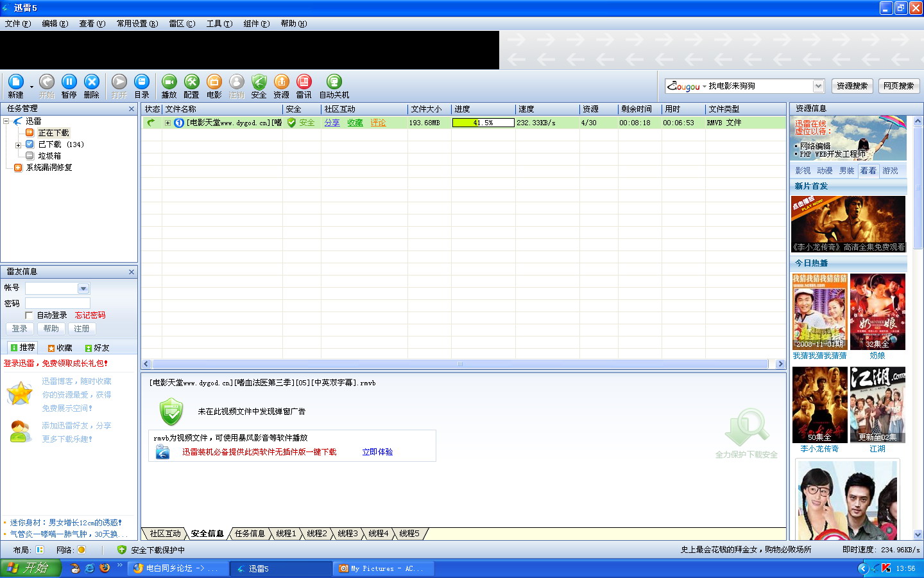Click the 立即体验 link
The height and width of the screenshot is (578, 924).
point(377,452)
